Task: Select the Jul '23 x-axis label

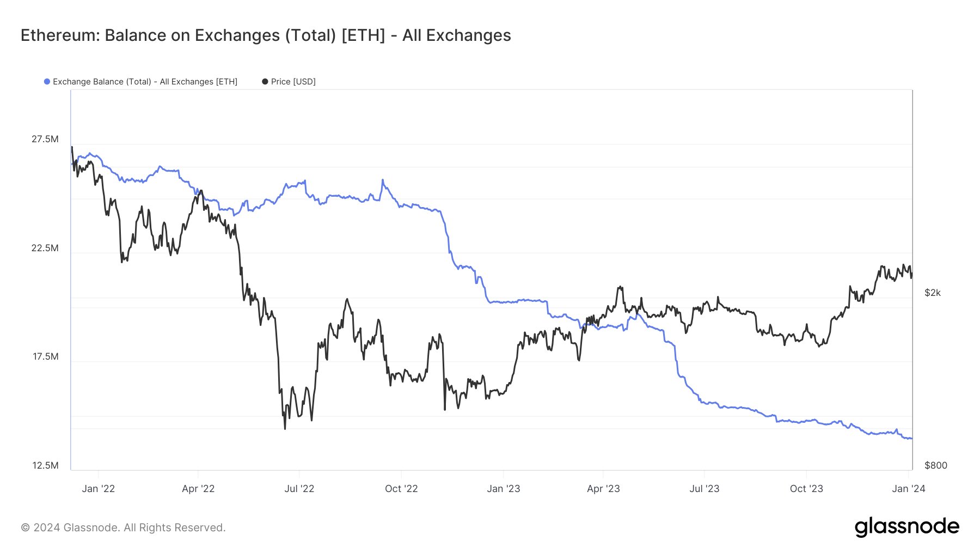Action: click(705, 489)
